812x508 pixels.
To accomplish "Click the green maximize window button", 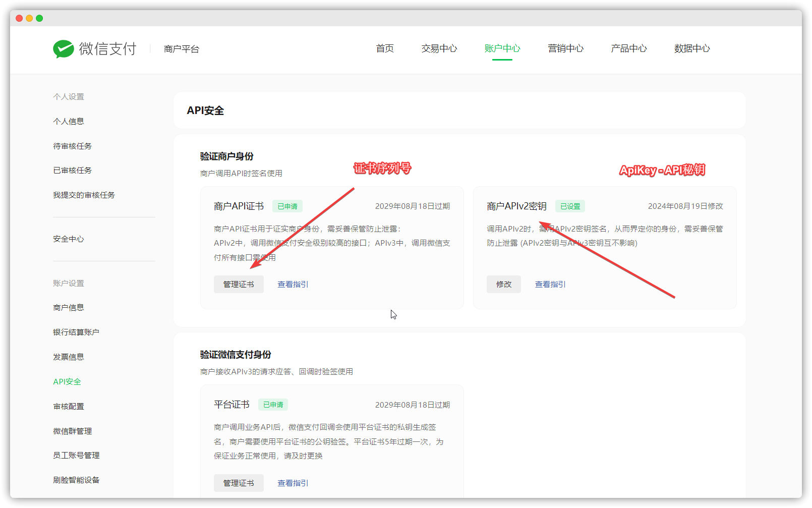I will (x=39, y=18).
